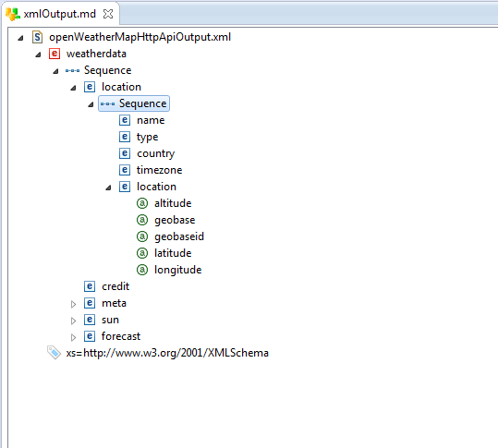498x448 pixels.
Task: Click the attribute icon beside altitude
Action: click(142, 203)
